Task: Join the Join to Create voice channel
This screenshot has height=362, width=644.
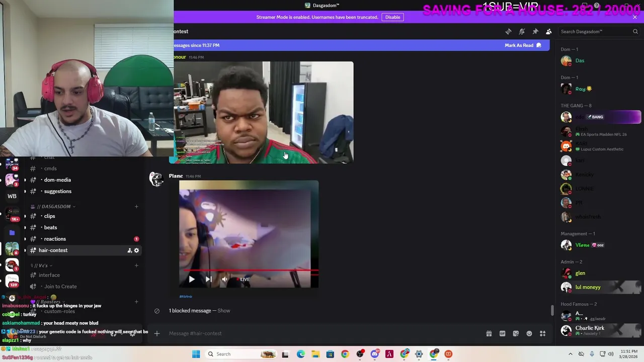Action: coord(60,287)
